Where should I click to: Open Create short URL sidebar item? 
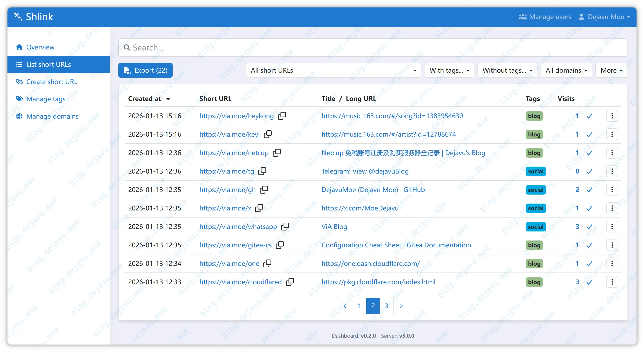52,82
